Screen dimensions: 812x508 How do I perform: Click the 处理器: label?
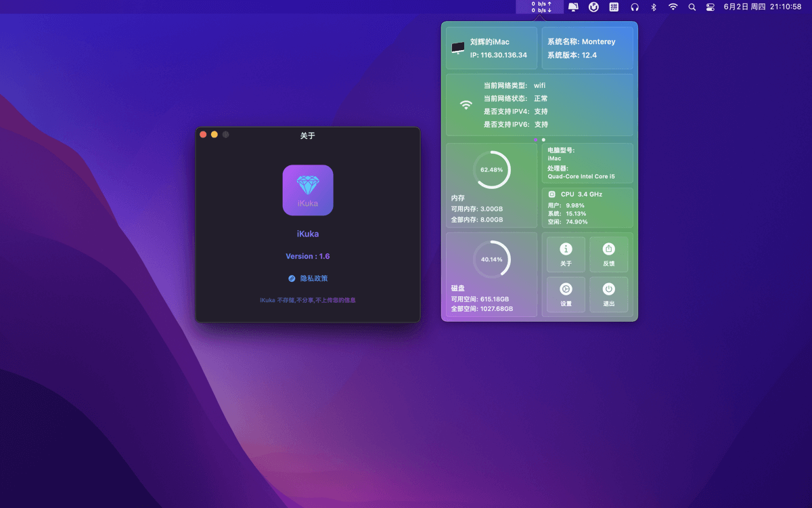pos(558,168)
